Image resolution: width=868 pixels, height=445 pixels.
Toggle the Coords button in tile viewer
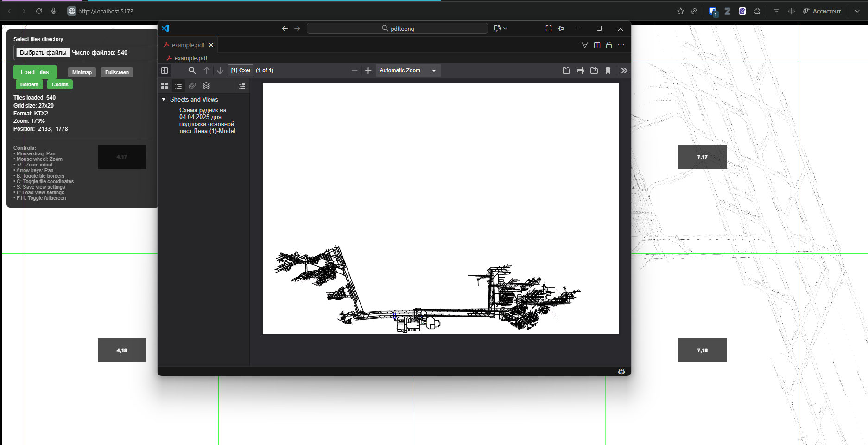(x=60, y=84)
